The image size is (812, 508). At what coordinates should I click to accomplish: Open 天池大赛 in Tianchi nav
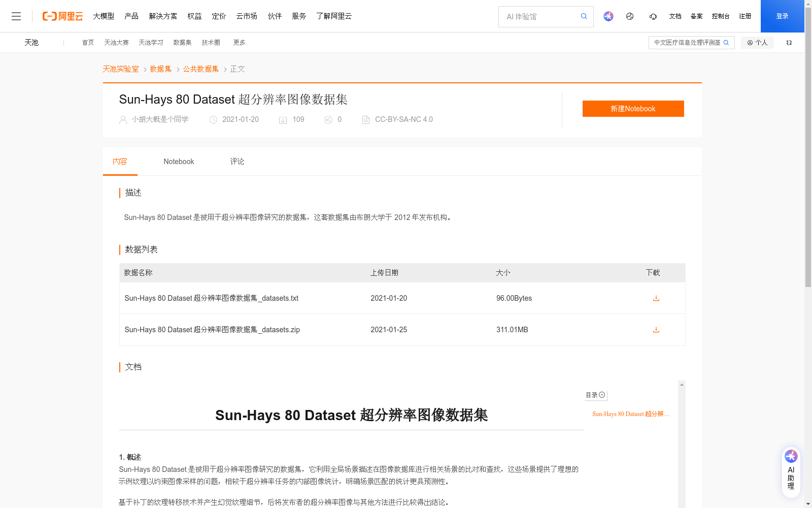click(116, 43)
